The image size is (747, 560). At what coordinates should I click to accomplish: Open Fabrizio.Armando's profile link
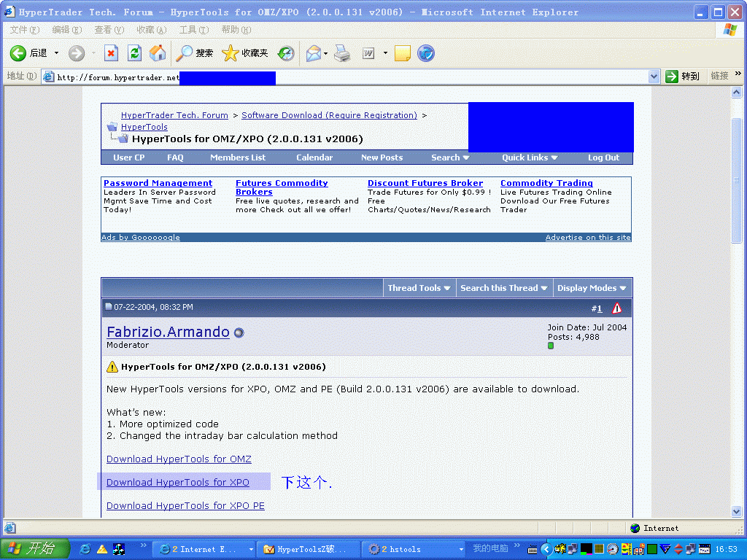tap(169, 332)
